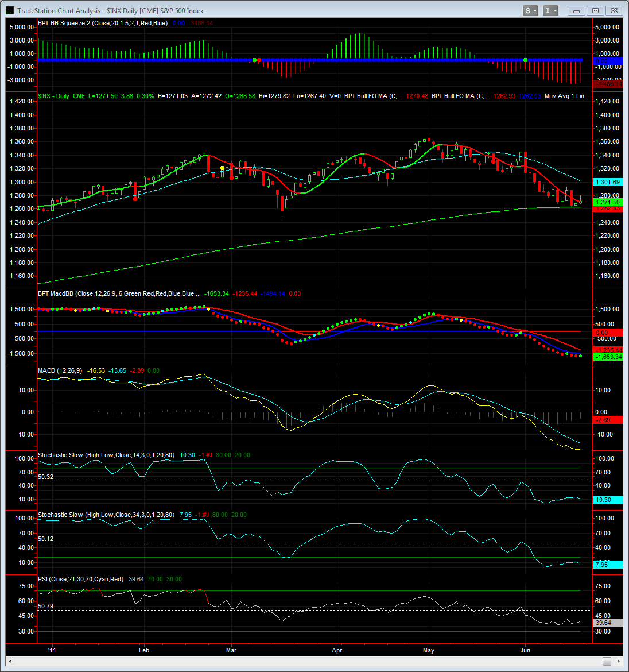Close the $INX Daily chart window
The image size is (629, 672).
[x=614, y=11]
